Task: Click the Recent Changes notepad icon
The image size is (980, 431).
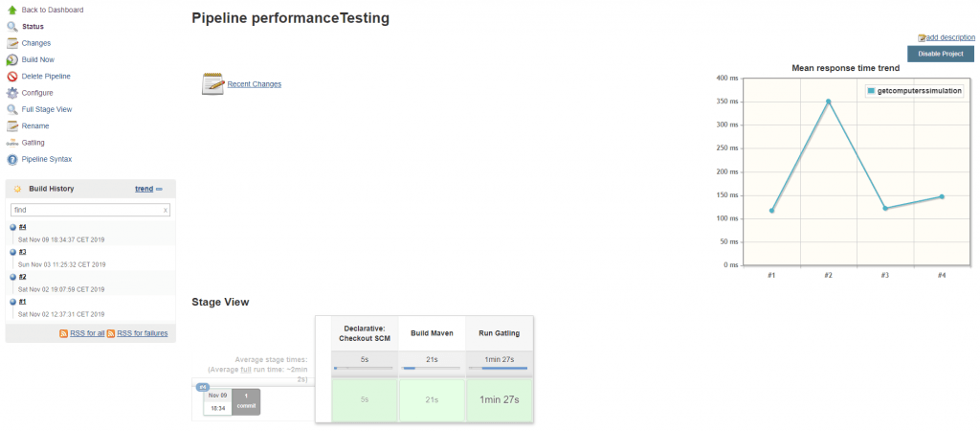Action: point(213,84)
